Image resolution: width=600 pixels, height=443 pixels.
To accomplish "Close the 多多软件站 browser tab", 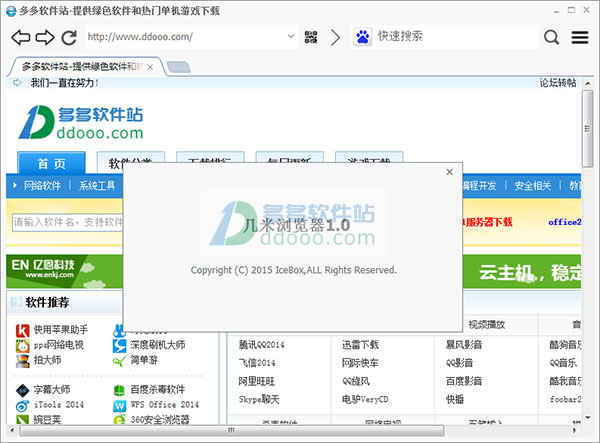I will (x=150, y=67).
